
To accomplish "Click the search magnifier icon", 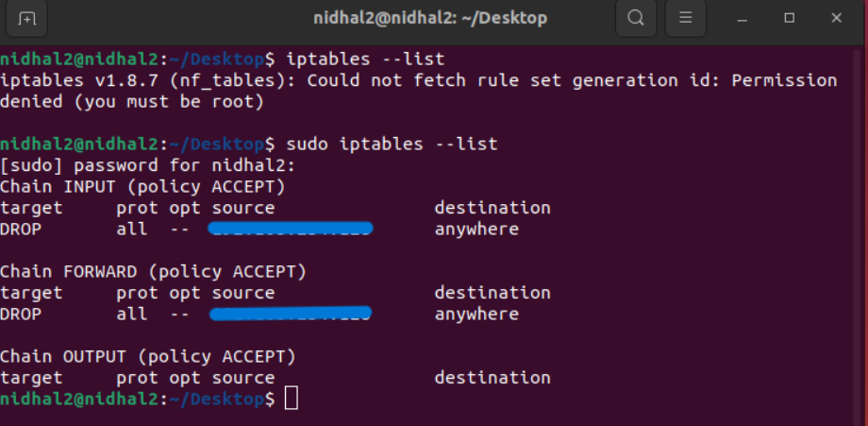I will 636,18.
